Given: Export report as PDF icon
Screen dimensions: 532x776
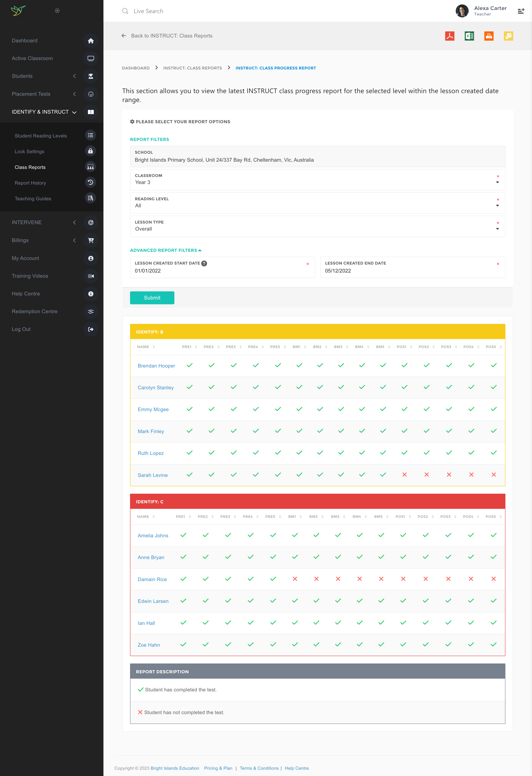Looking at the screenshot, I should tap(450, 36).
